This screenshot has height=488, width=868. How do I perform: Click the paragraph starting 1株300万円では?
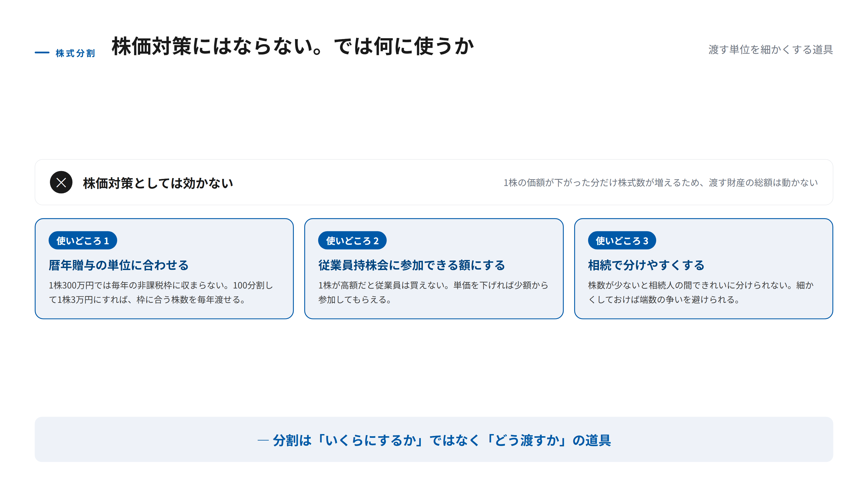(161, 292)
